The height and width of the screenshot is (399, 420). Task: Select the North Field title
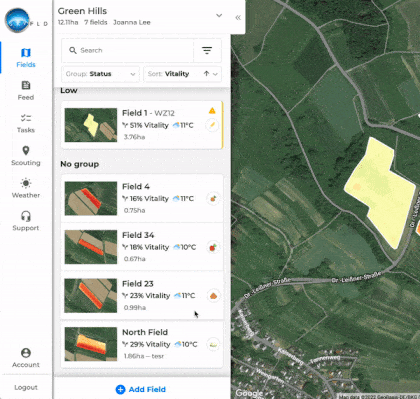pos(145,332)
